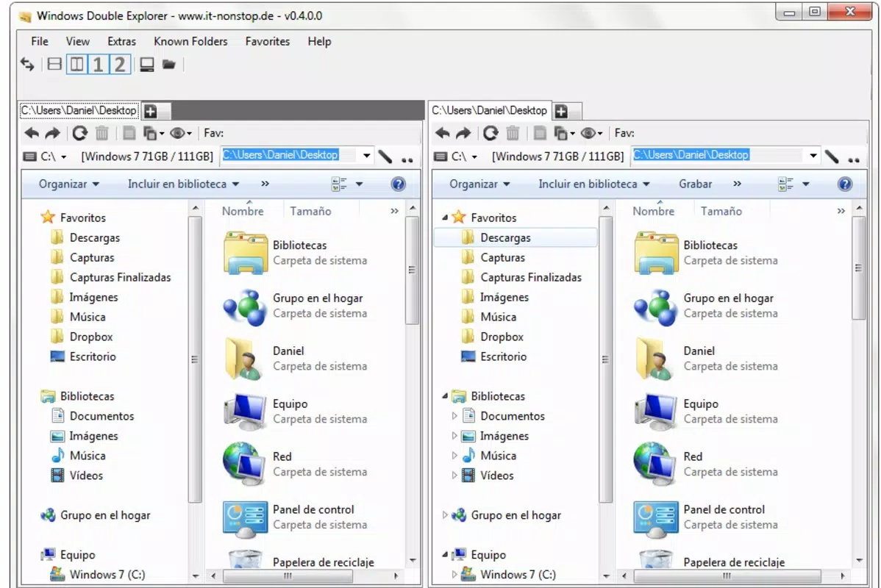Click the swap panes arrows icon in main toolbar
881x588 pixels.
(27, 65)
